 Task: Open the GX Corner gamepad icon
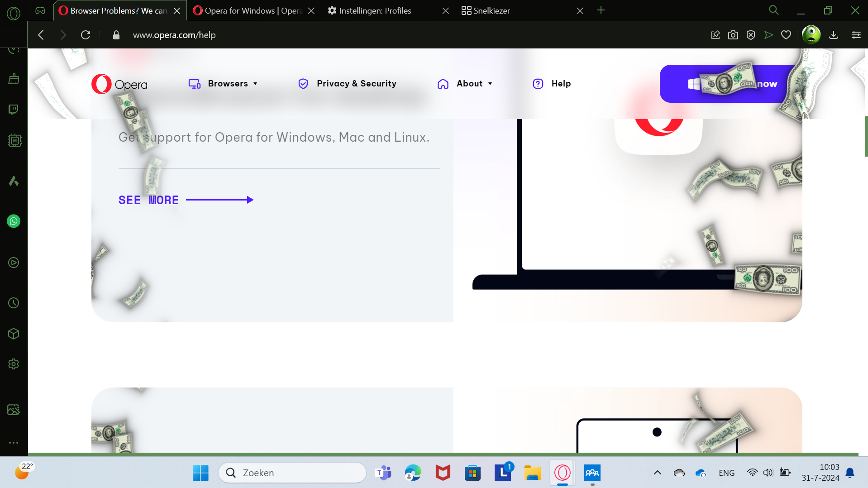point(40,10)
